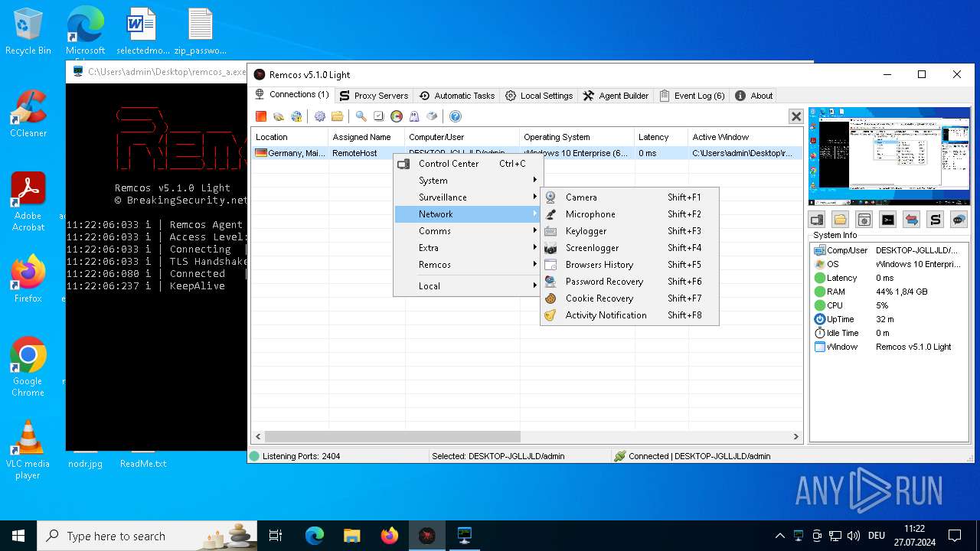Click the chat bubbles icon in side panel
This screenshot has height=551, width=980.
pyautogui.click(x=959, y=220)
